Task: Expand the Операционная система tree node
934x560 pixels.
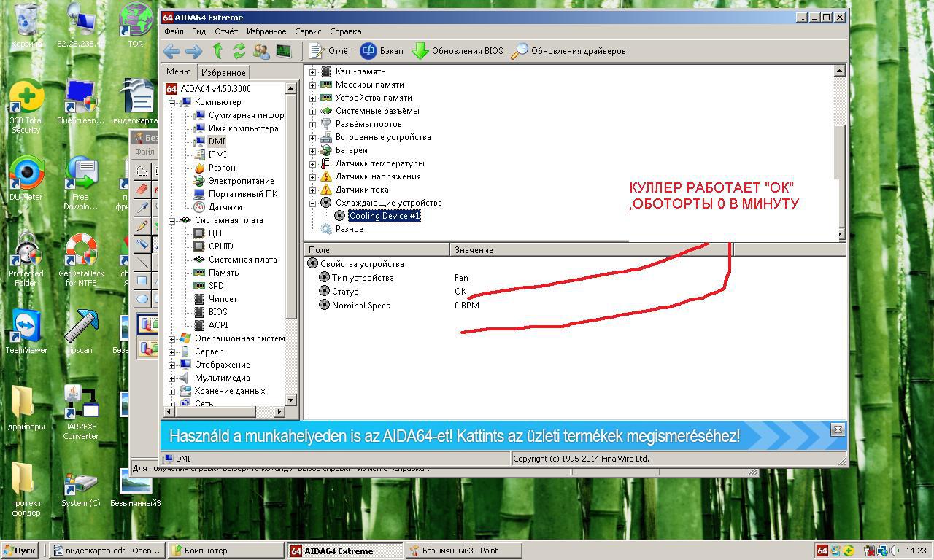Action: pyautogui.click(x=172, y=338)
